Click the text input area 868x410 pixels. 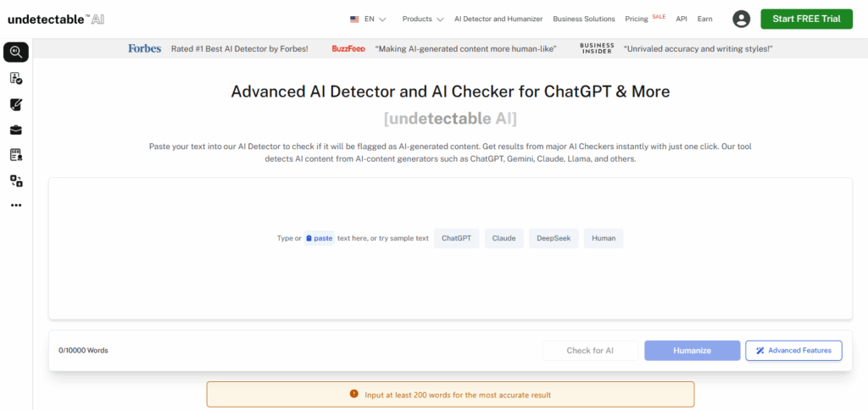[450, 248]
